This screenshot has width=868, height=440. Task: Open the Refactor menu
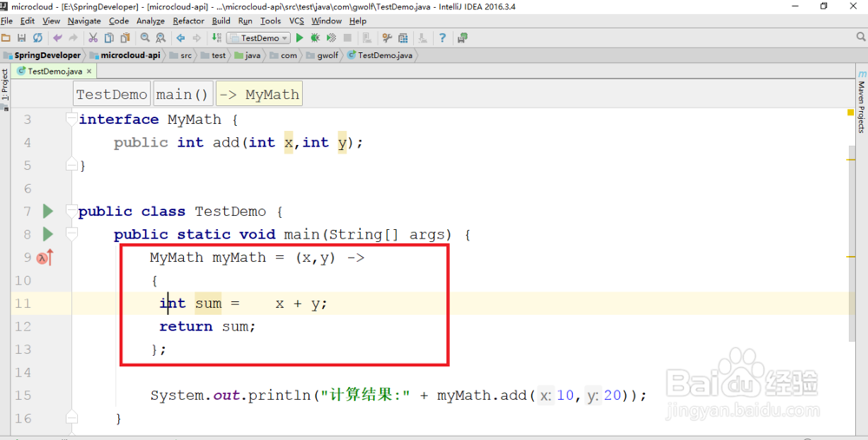pos(188,21)
